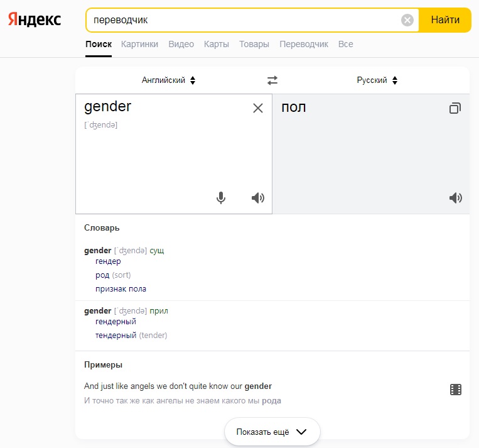Start voice input with the microphone icon
479x448 pixels.
220,198
